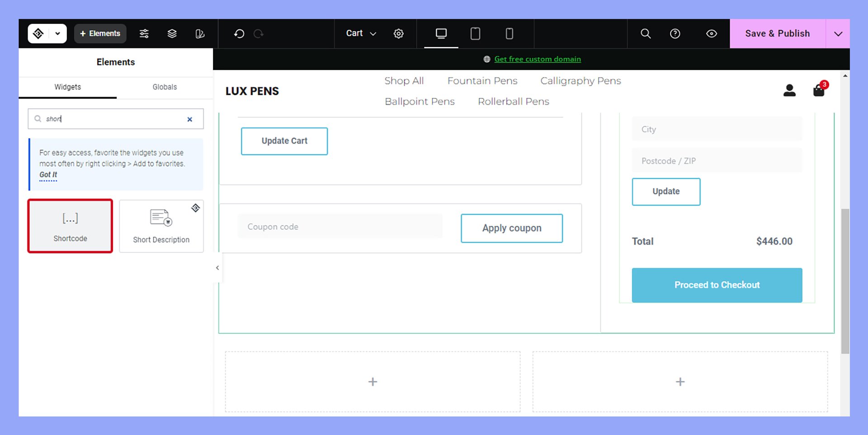Click the Get free custom domain link
Image resolution: width=868 pixels, height=435 pixels.
coord(538,59)
